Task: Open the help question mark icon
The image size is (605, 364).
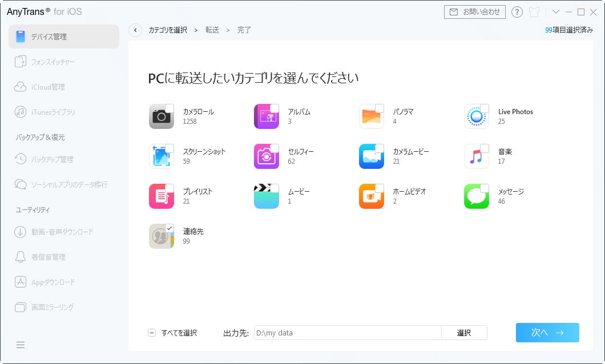Action: coord(517,12)
